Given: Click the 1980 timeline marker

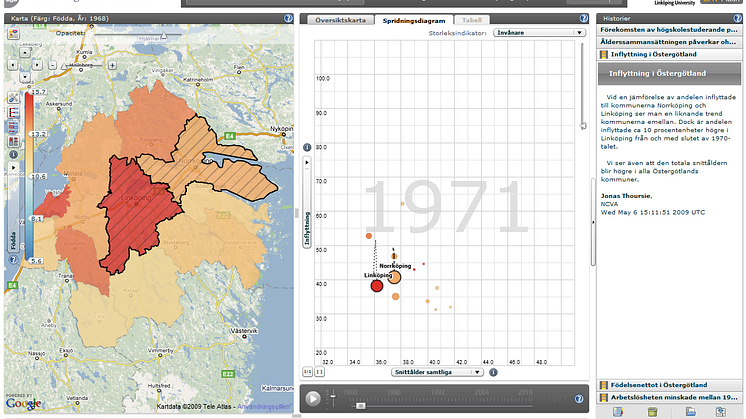Looking at the screenshot, I should pyautogui.click(x=393, y=392).
